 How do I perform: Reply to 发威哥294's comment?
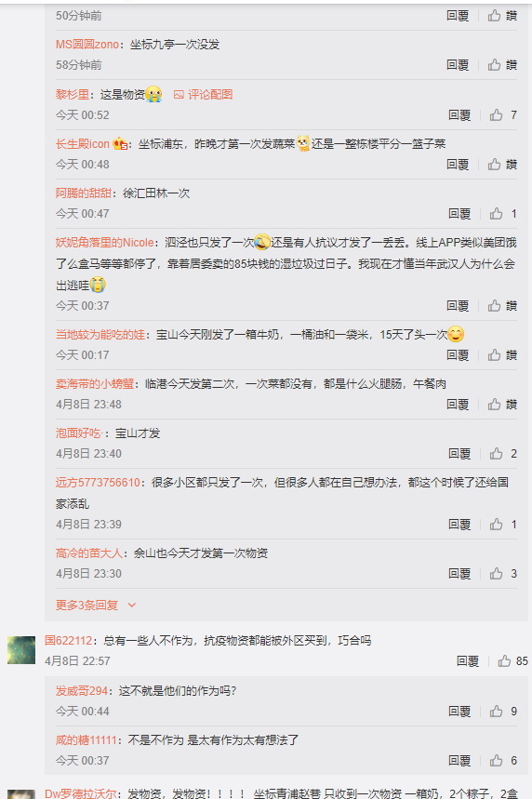[x=459, y=712]
